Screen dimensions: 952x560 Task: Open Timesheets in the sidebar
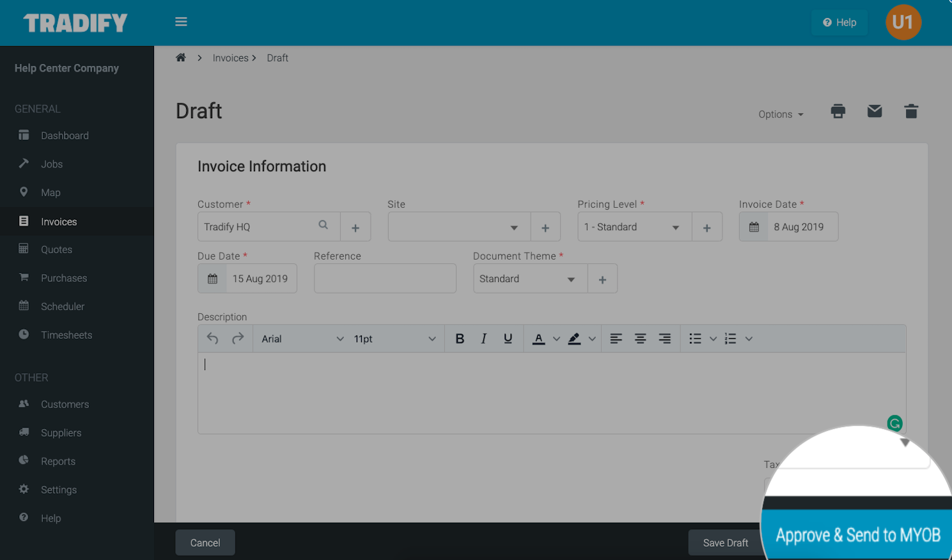(77, 335)
